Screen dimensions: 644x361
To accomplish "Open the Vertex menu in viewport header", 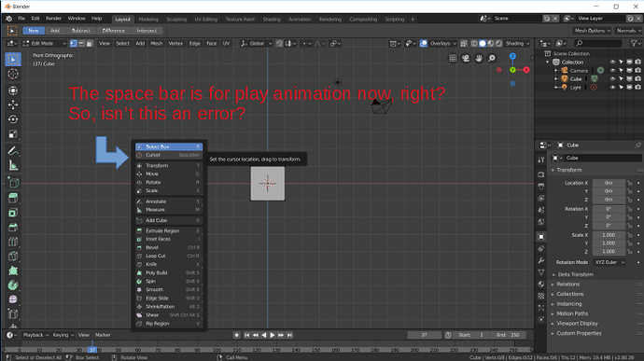I will (x=175, y=44).
